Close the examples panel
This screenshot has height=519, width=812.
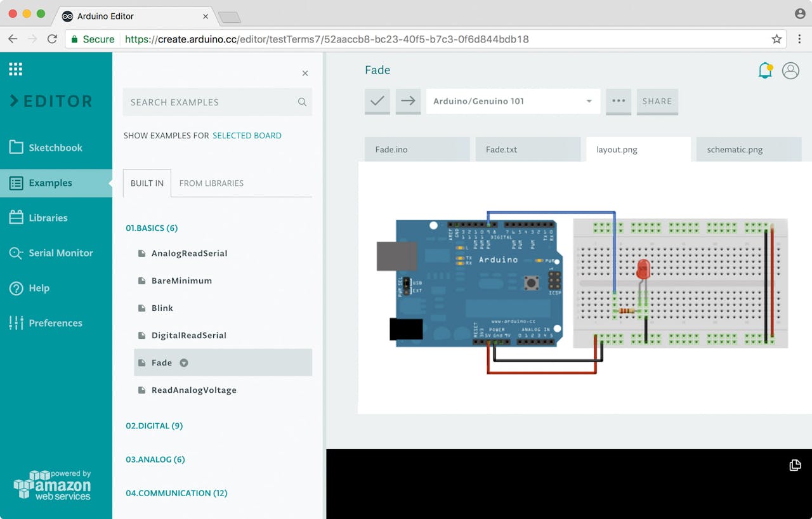pyautogui.click(x=305, y=74)
